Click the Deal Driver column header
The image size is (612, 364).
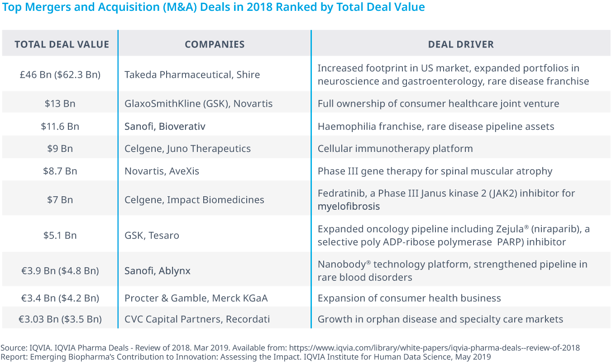coord(461,44)
